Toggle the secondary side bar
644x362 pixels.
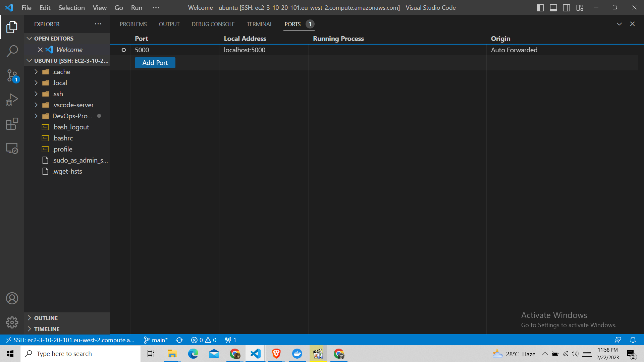click(x=566, y=7)
